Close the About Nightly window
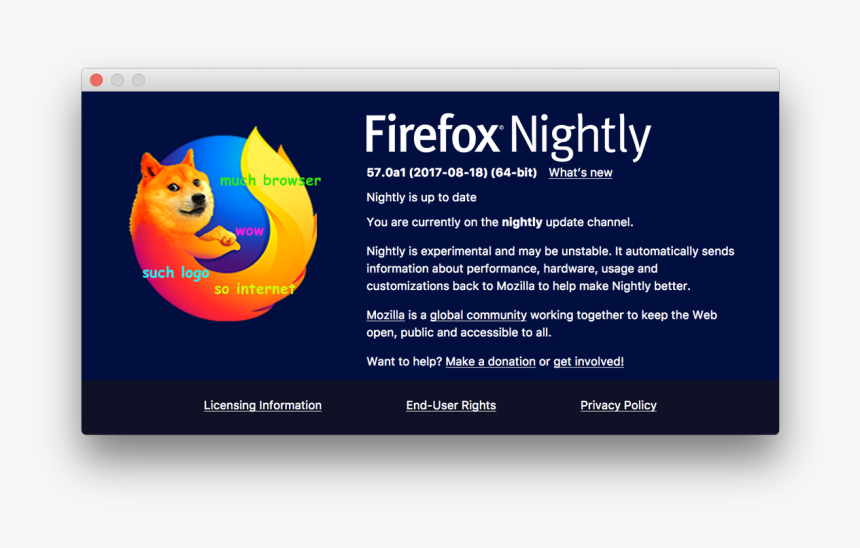Viewport: 860px width, 548px height. click(97, 80)
